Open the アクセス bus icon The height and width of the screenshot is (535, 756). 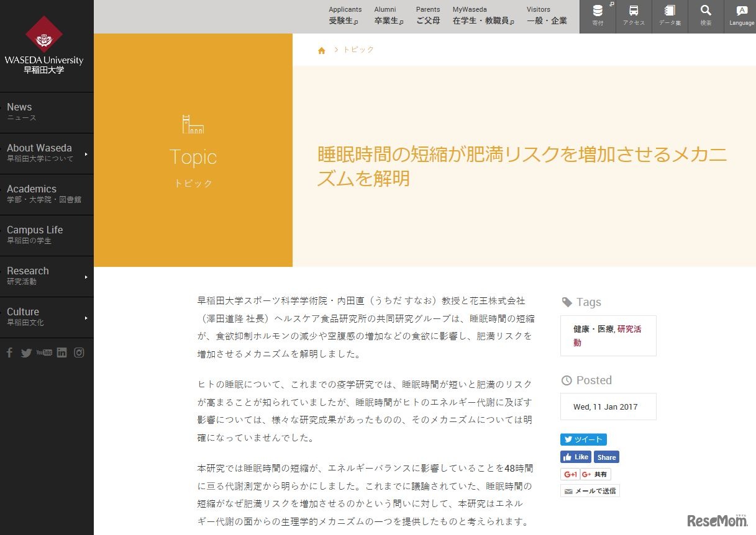[x=634, y=16]
